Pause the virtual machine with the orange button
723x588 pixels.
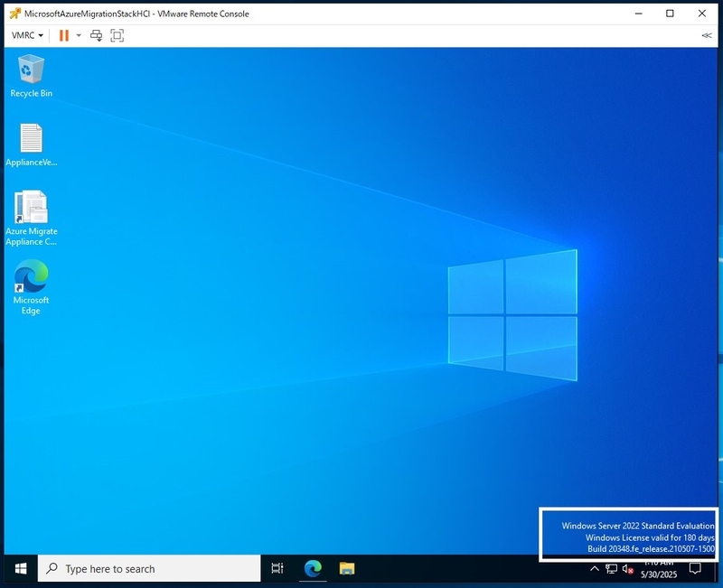(64, 35)
